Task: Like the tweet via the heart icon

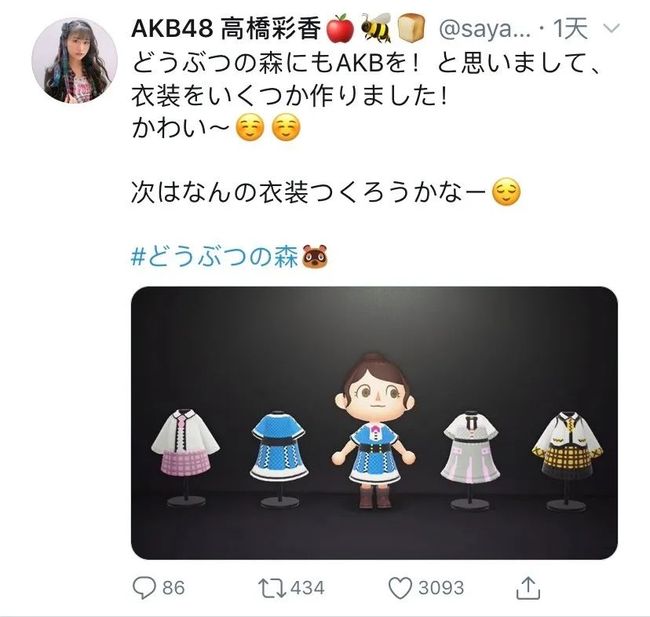Action: point(400,588)
